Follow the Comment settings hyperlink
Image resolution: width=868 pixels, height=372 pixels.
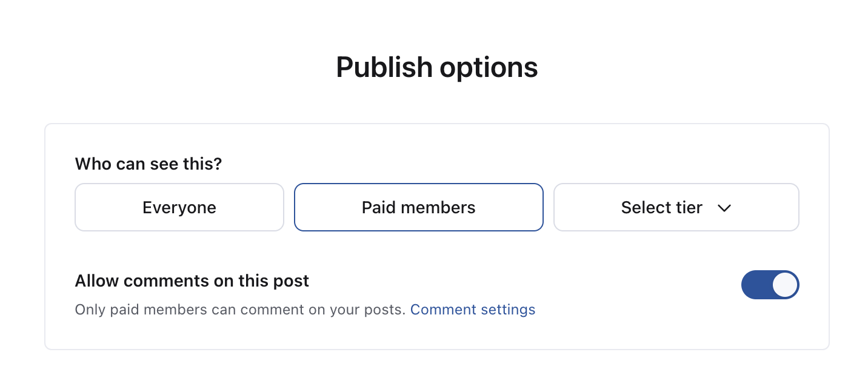coord(473,310)
